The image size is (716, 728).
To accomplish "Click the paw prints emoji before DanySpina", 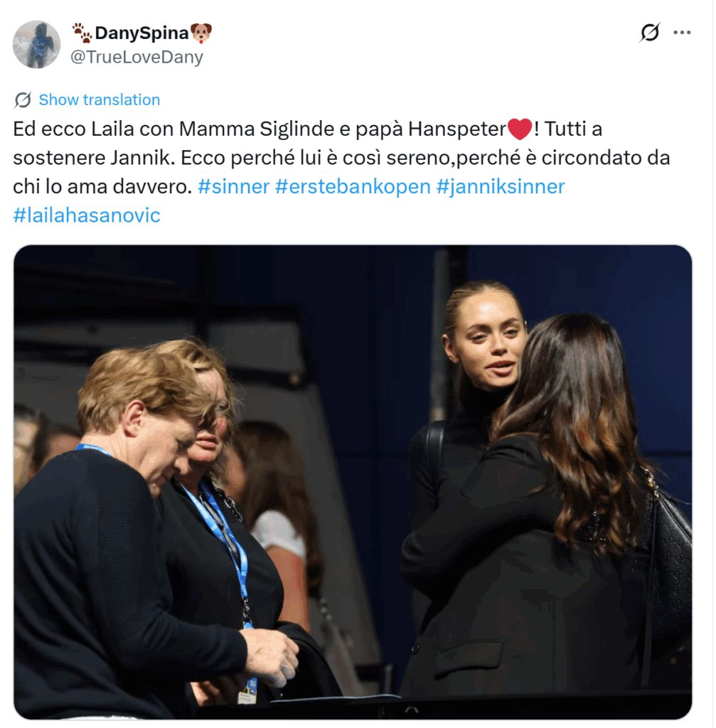I will tap(82, 33).
